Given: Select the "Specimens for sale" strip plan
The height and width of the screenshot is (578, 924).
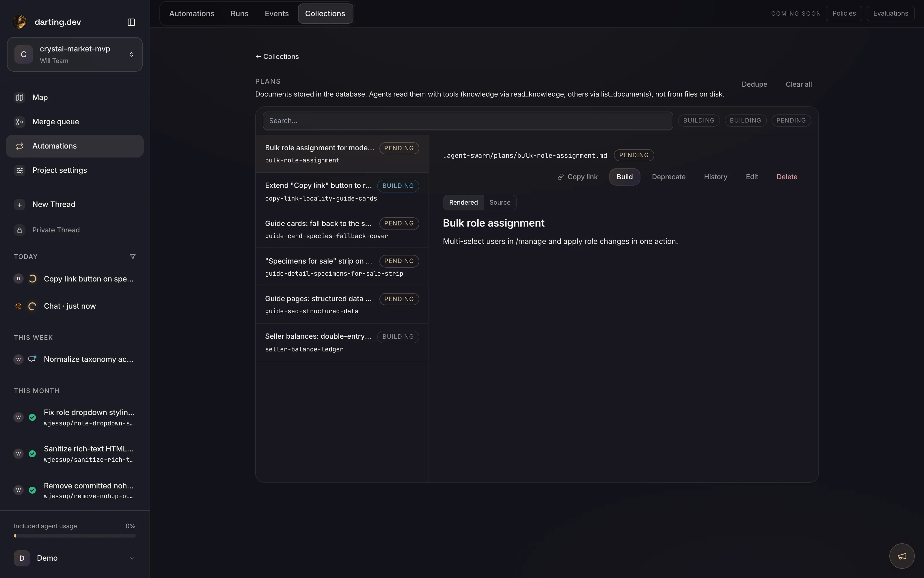Looking at the screenshot, I should coord(342,267).
